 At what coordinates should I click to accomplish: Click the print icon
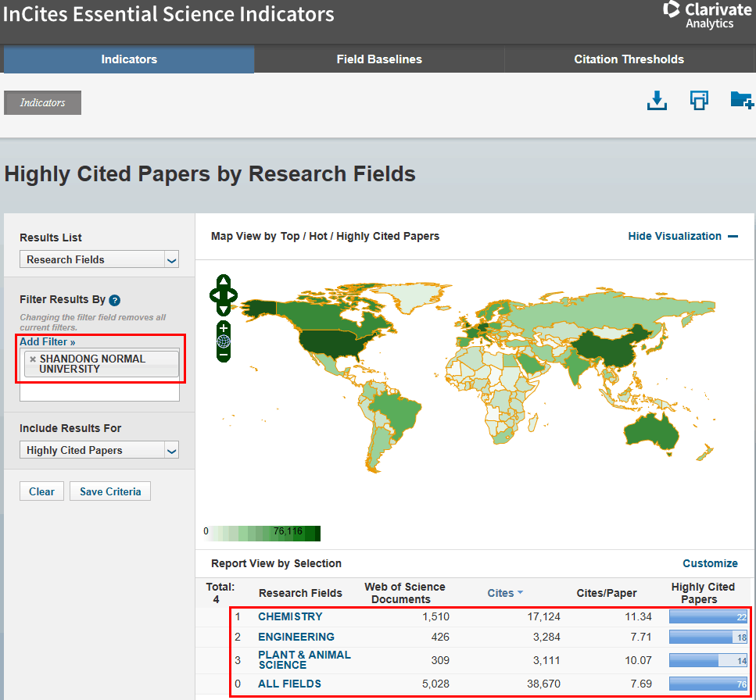(x=699, y=101)
